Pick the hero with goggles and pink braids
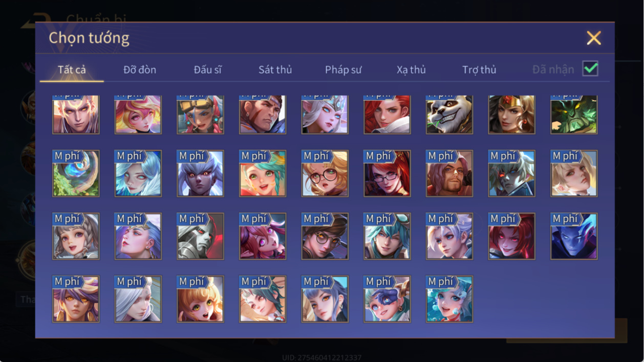Screen dimensions: 644x362 click(x=201, y=115)
